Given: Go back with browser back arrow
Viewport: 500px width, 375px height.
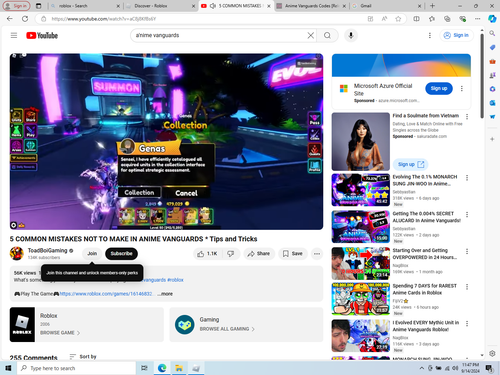Looking at the screenshot, I should tap(10, 19).
